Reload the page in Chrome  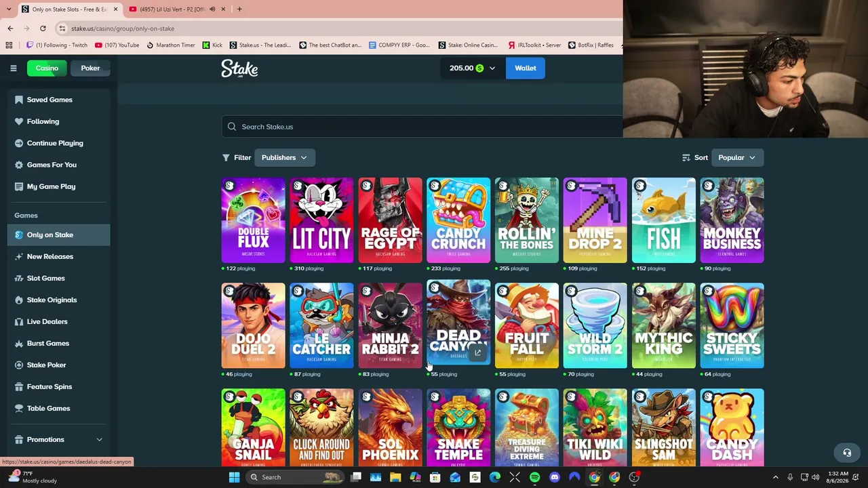pos(43,28)
